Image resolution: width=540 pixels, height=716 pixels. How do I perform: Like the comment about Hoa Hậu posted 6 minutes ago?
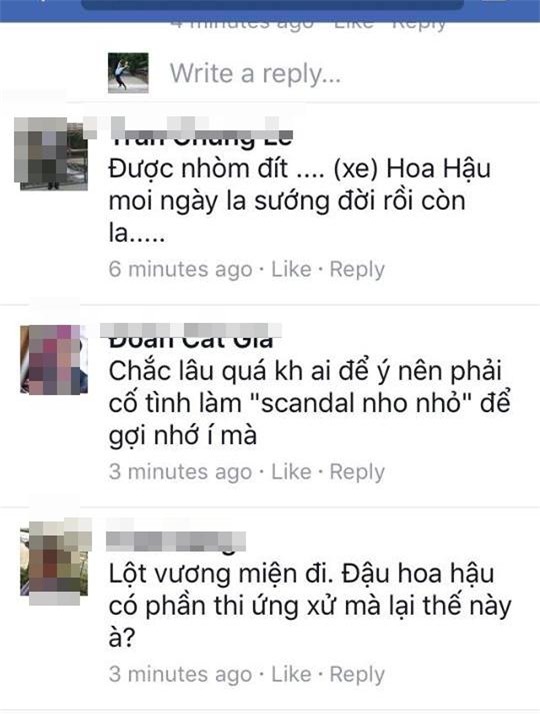coord(291,269)
